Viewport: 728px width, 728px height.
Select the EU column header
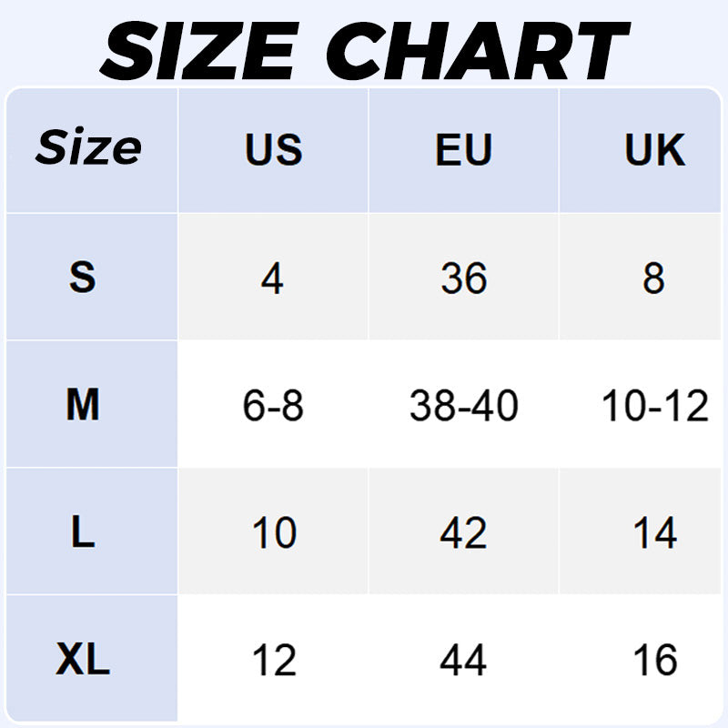[x=463, y=150]
